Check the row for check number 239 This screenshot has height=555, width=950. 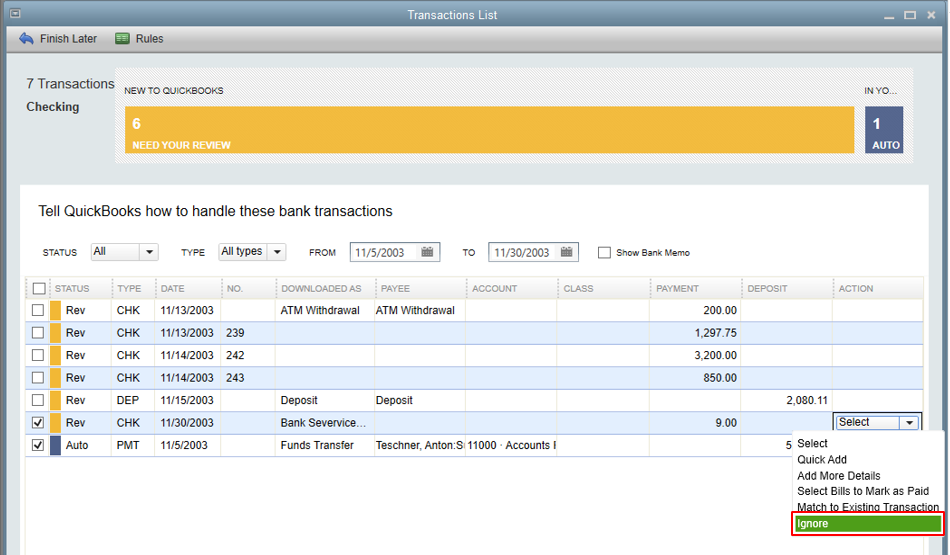38,333
